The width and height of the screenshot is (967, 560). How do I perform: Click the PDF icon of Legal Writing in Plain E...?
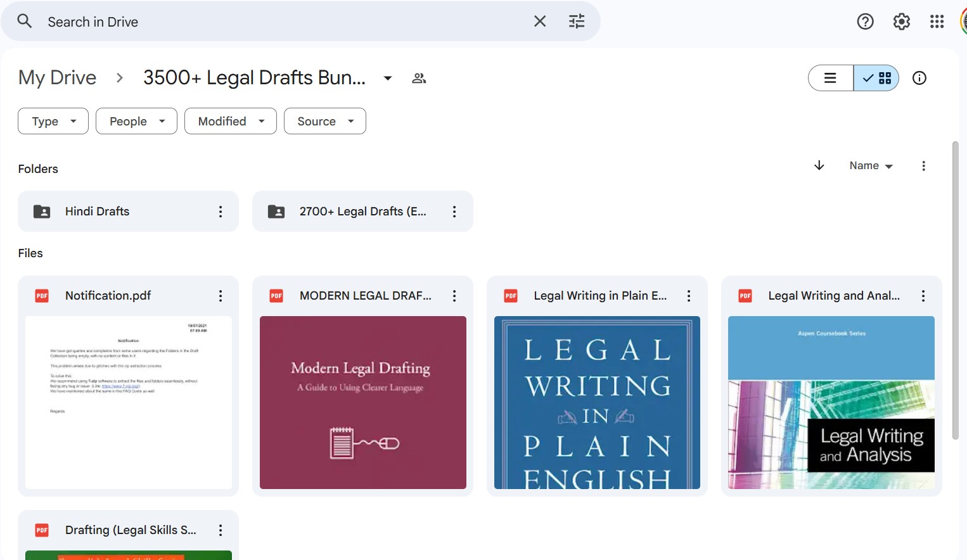(511, 296)
